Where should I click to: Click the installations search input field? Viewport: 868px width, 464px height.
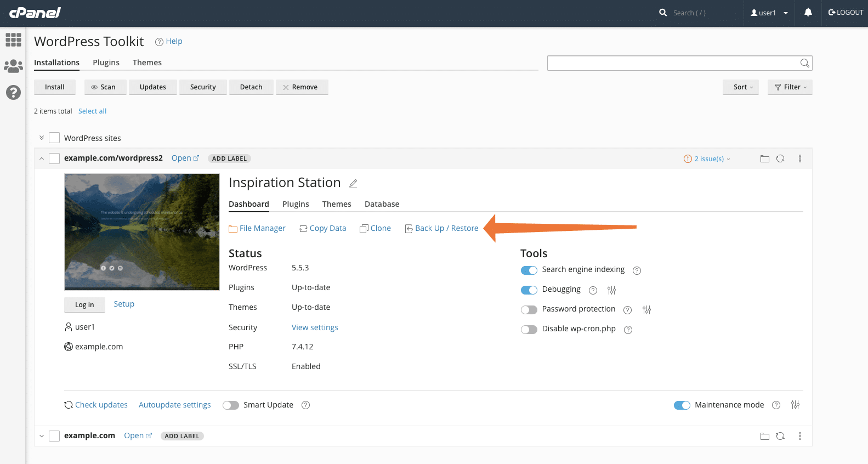click(x=672, y=63)
